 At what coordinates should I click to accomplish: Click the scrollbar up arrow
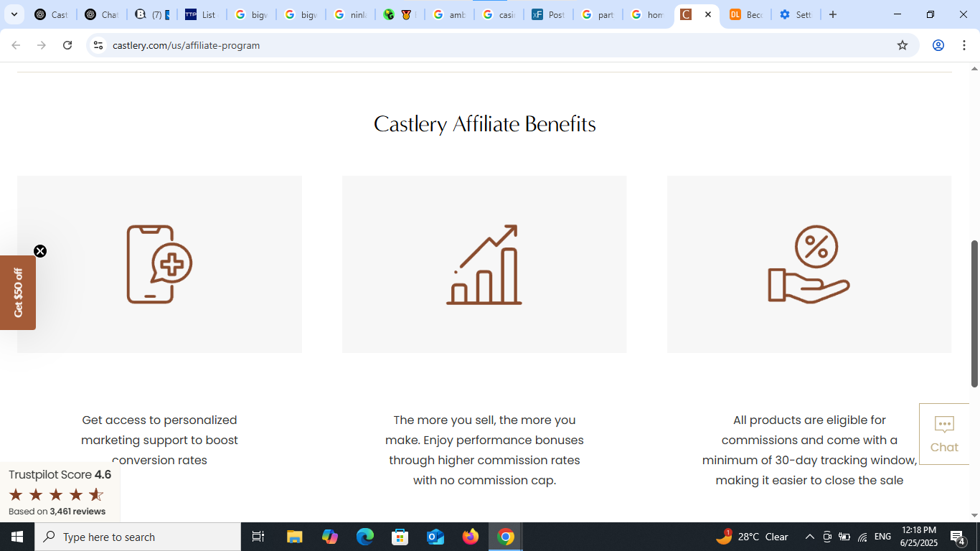point(974,69)
